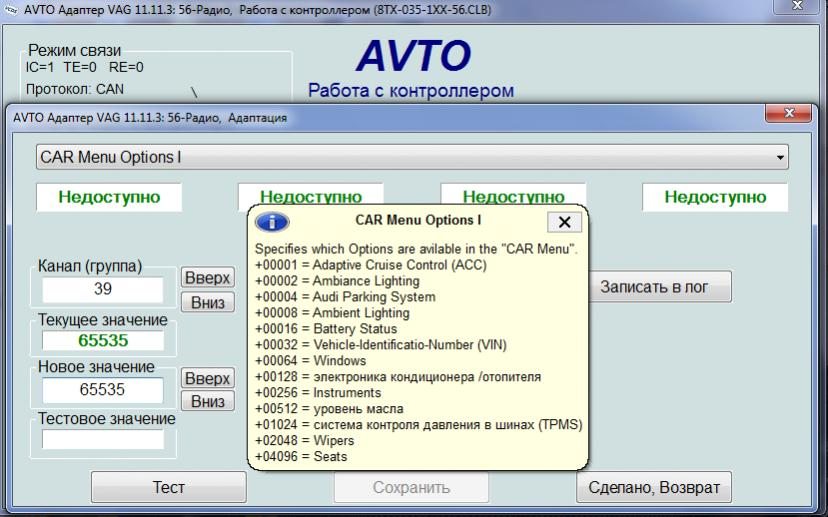Select the +00001 Adaptive Cruise Control line
This screenshot has width=828, height=517.
[x=371, y=265]
